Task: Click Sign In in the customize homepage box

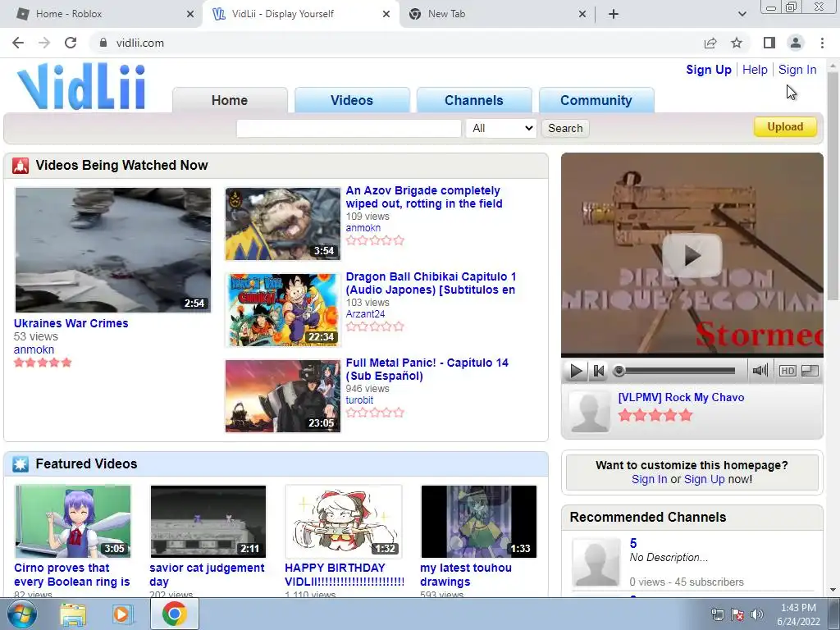Action: pos(650,479)
